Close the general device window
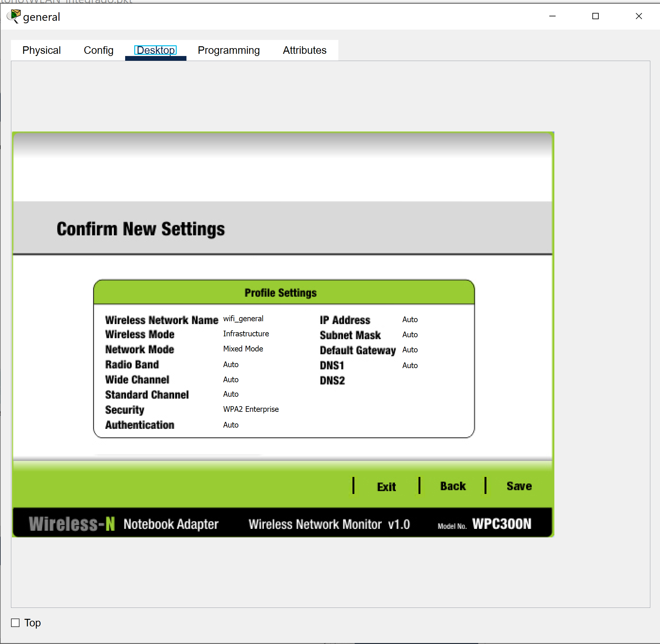Viewport: 660px width, 644px height. click(639, 16)
